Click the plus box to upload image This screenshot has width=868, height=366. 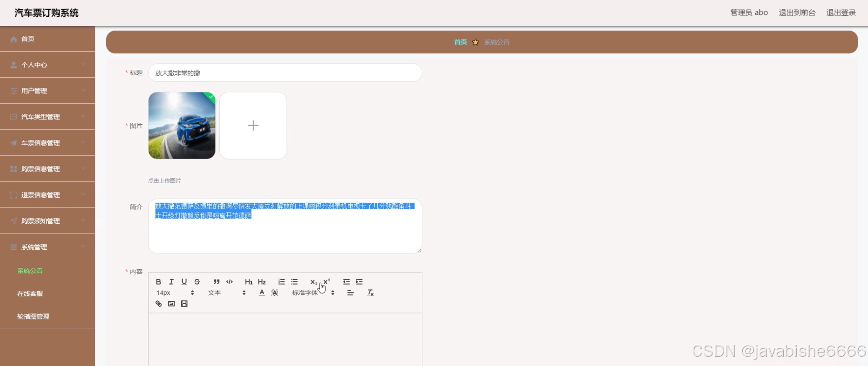253,126
